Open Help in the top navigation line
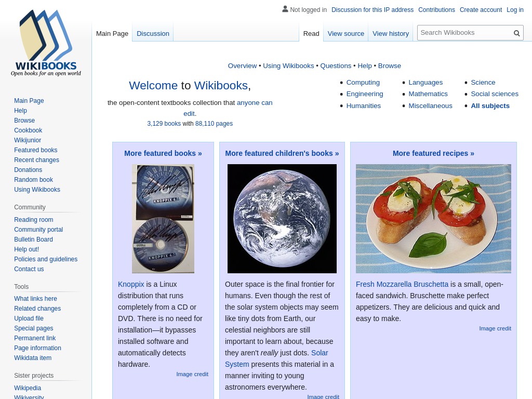Screen dimensions: 532x399 click(364, 66)
